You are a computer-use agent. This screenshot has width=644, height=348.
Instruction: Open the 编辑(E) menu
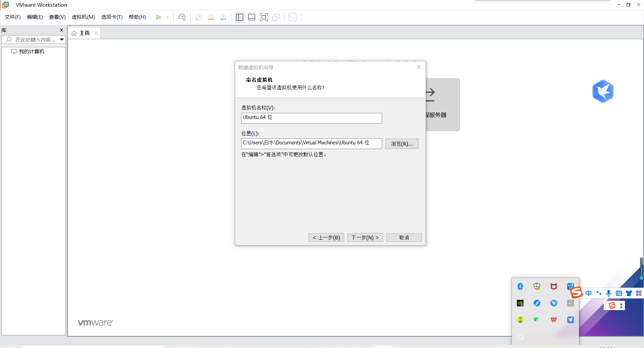pyautogui.click(x=35, y=17)
